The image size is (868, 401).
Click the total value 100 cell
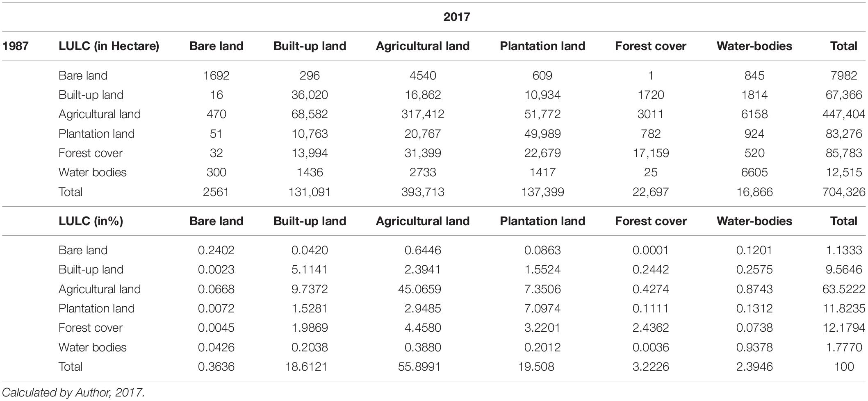tap(843, 367)
